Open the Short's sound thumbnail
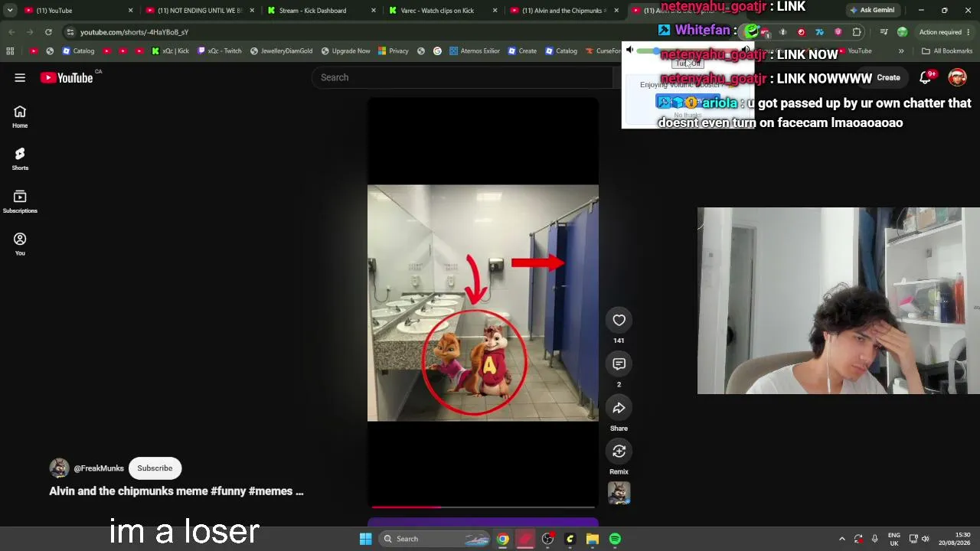 click(619, 493)
